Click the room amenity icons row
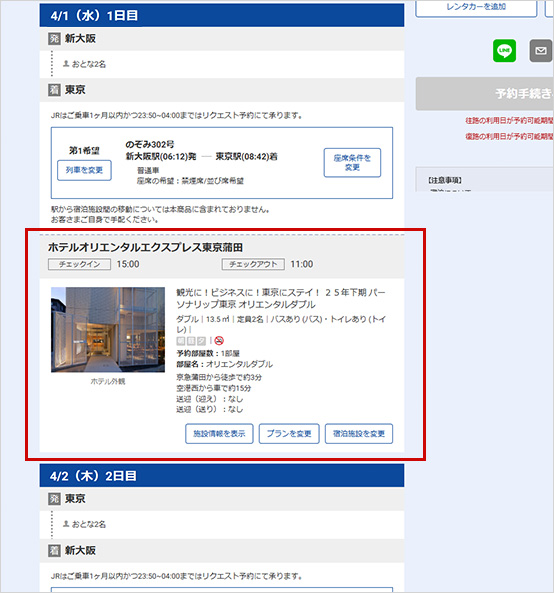This screenshot has width=554, height=593. pos(191,341)
